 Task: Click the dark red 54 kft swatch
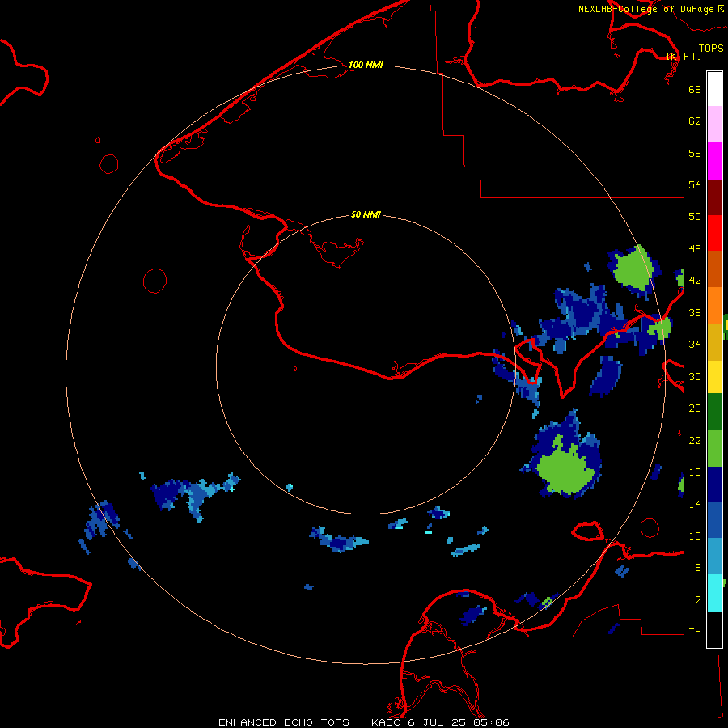pos(714,197)
